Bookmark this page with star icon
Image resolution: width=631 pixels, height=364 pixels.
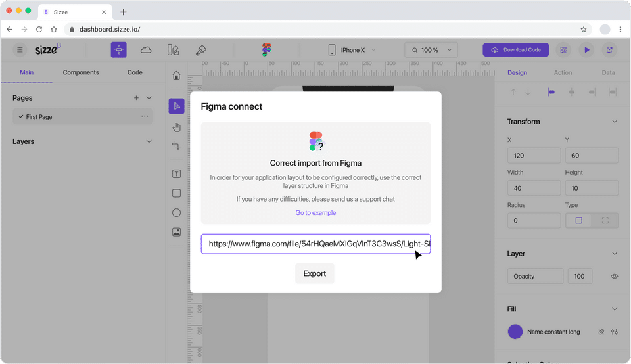584,29
